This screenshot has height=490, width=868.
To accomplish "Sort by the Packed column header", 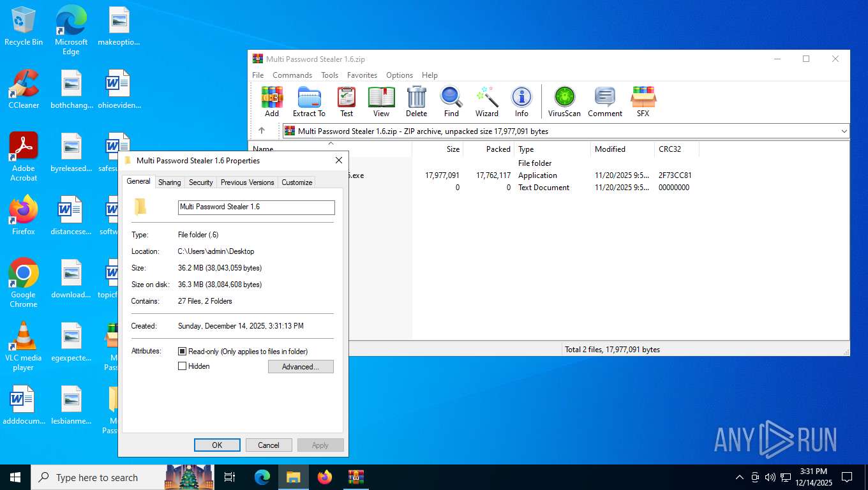I will coord(488,149).
